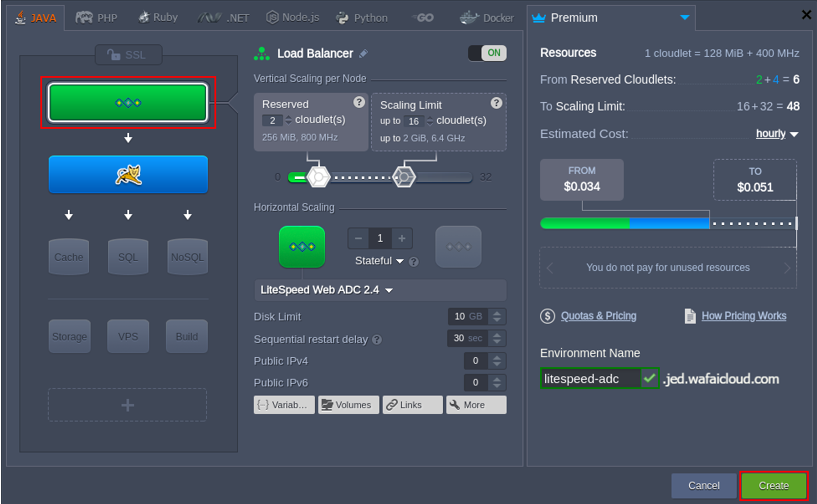
Task: Adjust the Reserved cloudlets stepper arrows
Action: click(x=289, y=120)
